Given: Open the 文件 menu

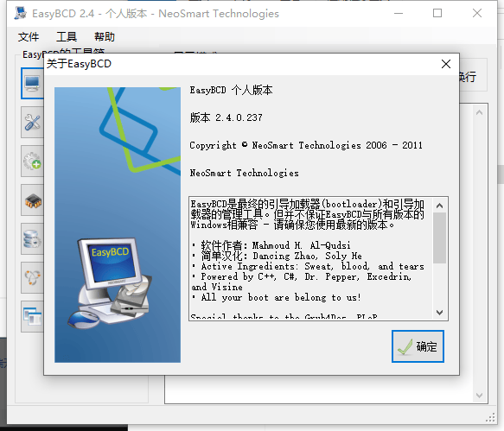Looking at the screenshot, I should pyautogui.click(x=29, y=36).
